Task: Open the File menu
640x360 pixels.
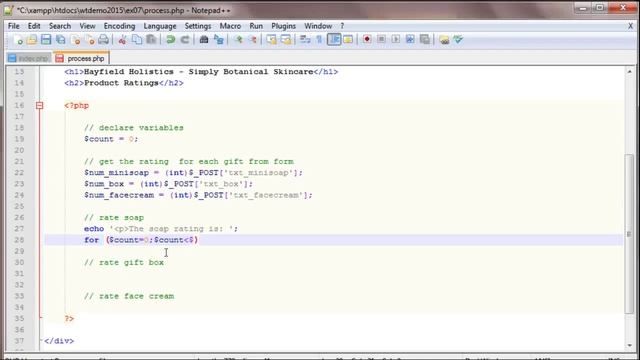Action: [13, 26]
